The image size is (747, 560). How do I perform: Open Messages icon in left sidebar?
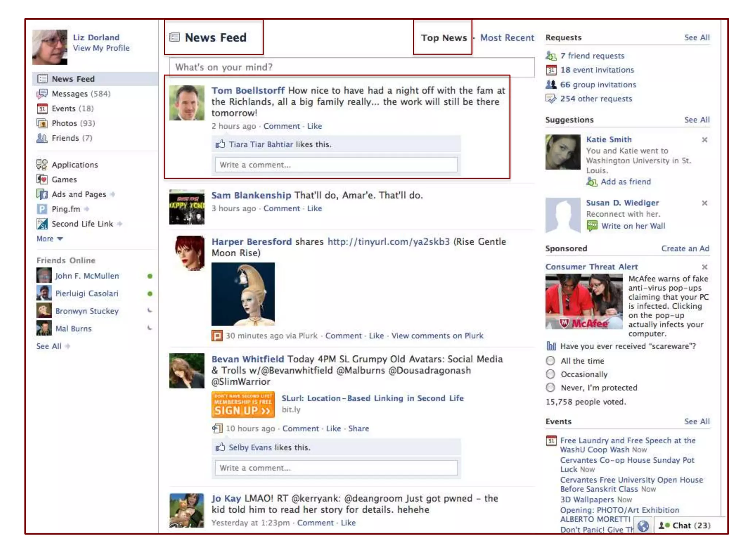coord(42,94)
